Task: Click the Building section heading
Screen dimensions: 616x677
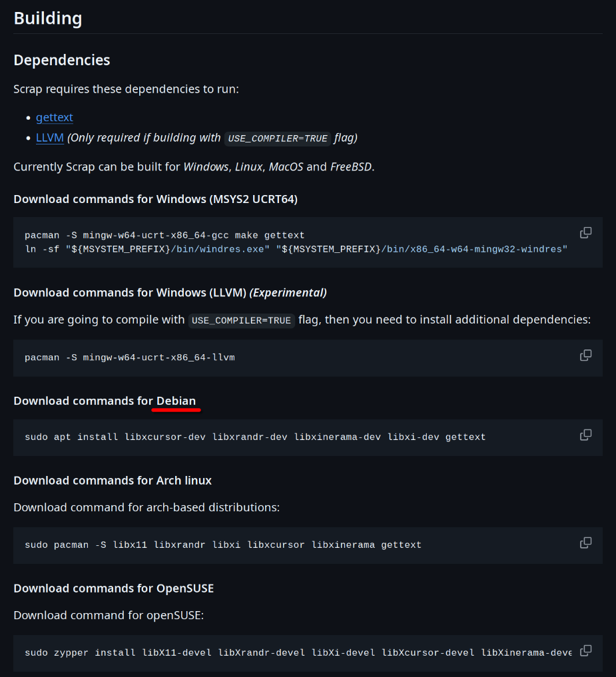Action: coord(47,18)
